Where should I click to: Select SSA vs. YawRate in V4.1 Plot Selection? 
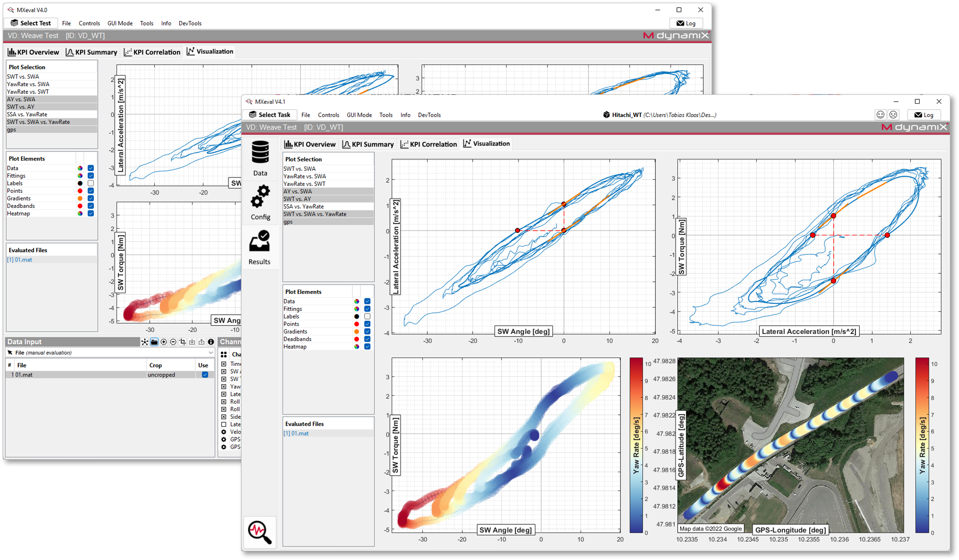[328, 207]
